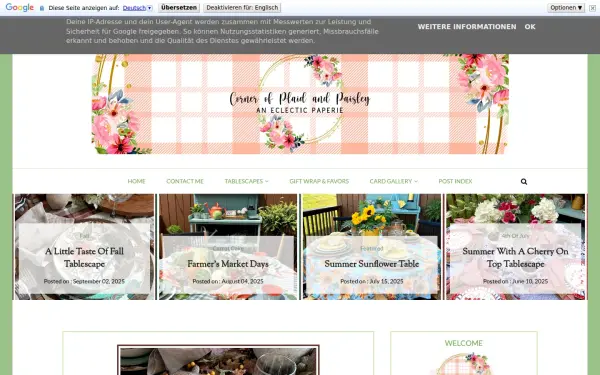Click the Übersetzen button

pos(179,8)
